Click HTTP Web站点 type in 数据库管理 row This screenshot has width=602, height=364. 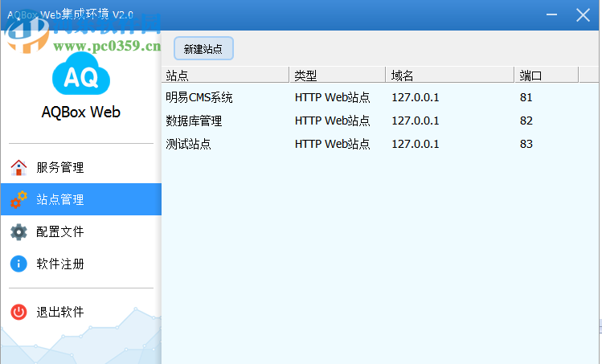coord(333,121)
